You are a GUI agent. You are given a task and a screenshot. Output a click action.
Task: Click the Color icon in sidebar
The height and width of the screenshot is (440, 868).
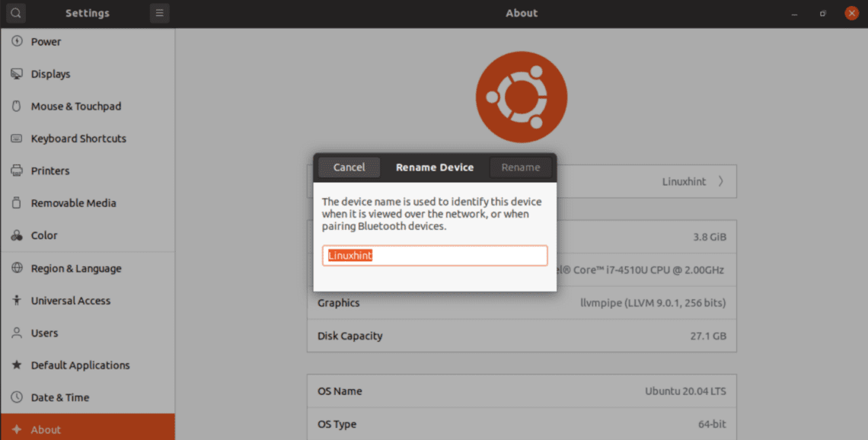(x=17, y=235)
